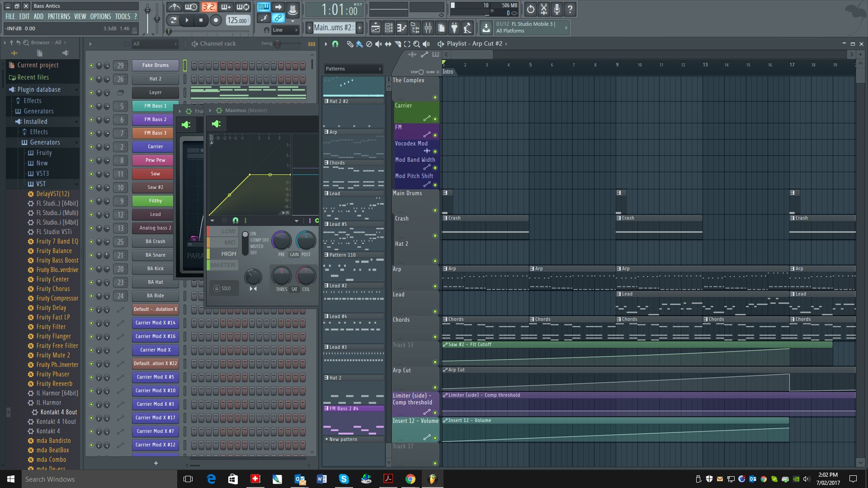Click the snap settings magnet icon
The height and width of the screenshot is (488, 868).
[x=335, y=43]
